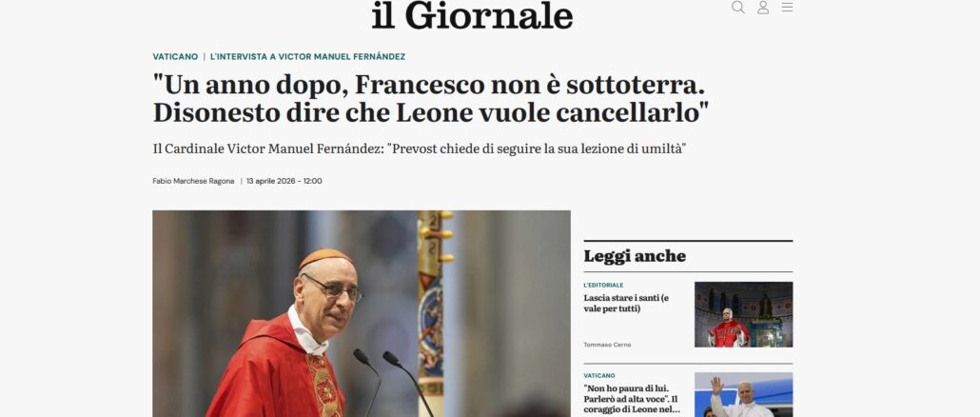The height and width of the screenshot is (417, 980).
Task: Click the publication date 13 aprile 2026
Action: 284,181
